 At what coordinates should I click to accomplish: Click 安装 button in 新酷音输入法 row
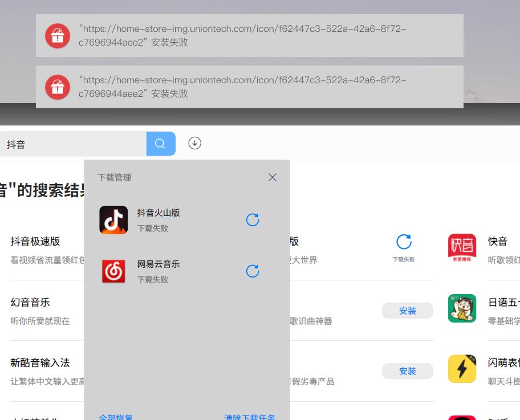tap(408, 371)
